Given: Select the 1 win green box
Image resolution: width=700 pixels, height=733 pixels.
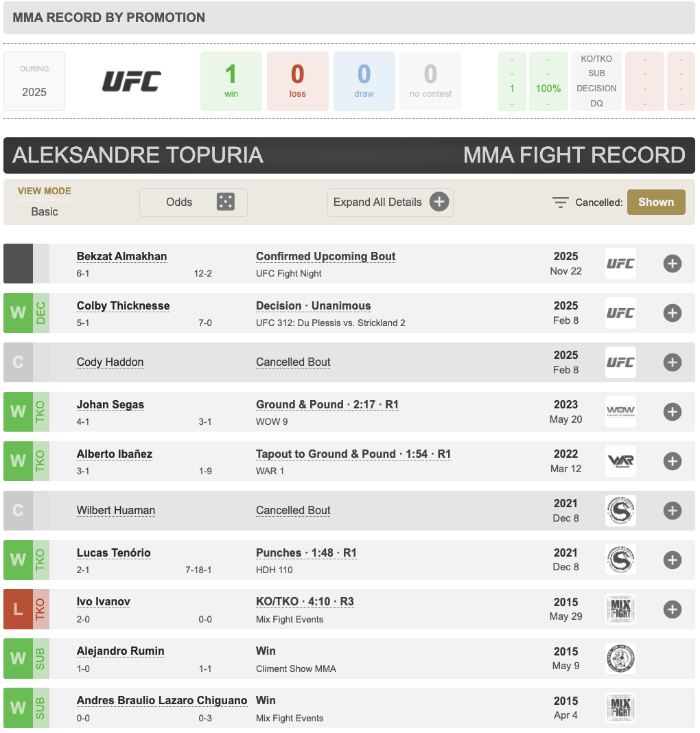Looking at the screenshot, I should pyautogui.click(x=231, y=82).
